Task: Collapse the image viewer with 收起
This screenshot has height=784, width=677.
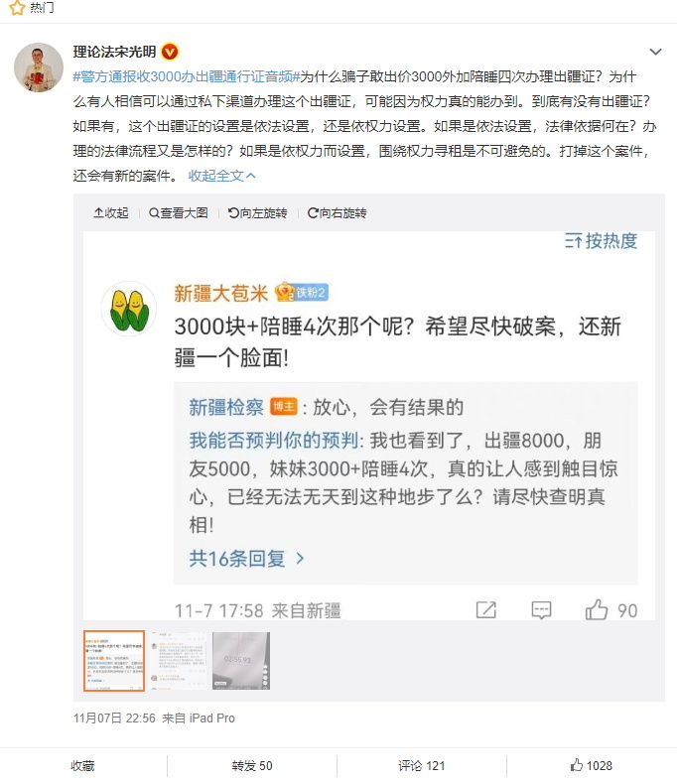Action: pos(111,213)
